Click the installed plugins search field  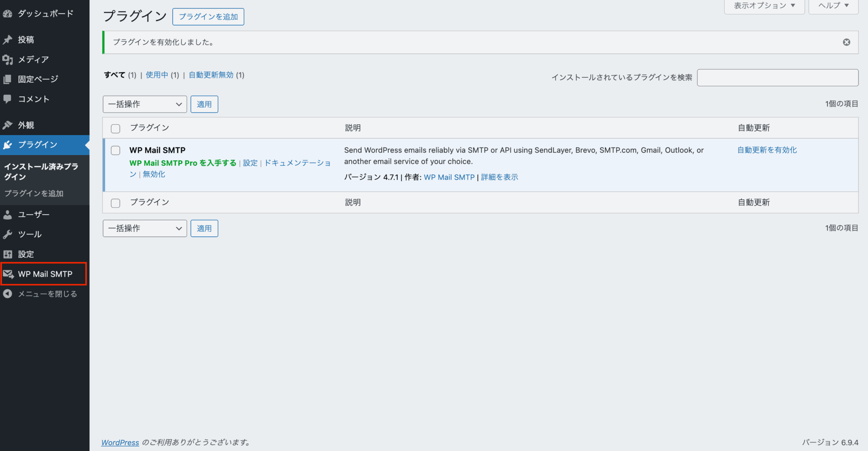tap(777, 78)
